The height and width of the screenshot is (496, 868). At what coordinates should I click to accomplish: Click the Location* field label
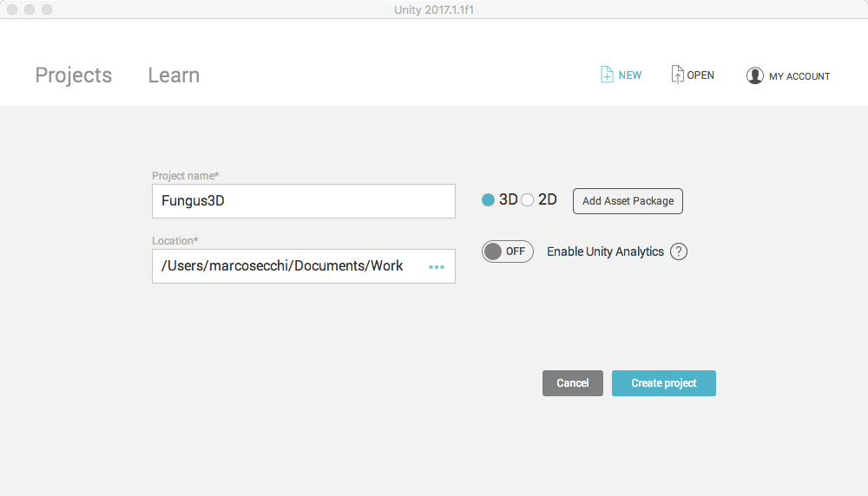tap(175, 240)
